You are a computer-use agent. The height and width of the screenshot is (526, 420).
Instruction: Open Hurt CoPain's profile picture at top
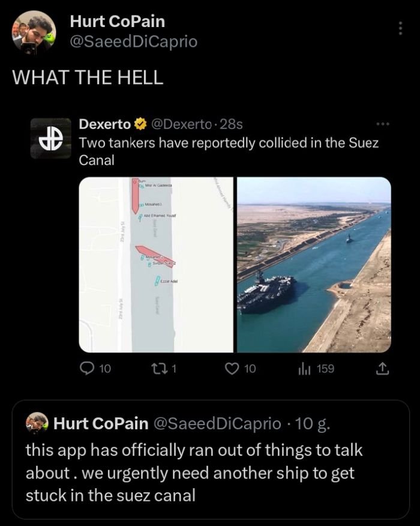point(34,34)
